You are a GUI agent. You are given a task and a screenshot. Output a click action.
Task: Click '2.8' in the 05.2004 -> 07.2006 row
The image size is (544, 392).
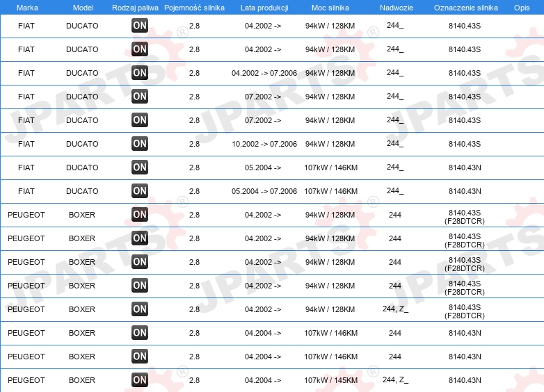194,191
